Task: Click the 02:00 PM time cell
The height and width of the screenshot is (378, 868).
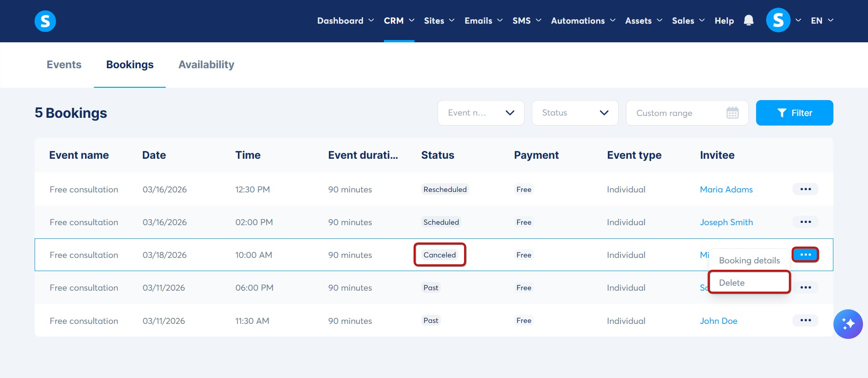Action: click(x=254, y=222)
